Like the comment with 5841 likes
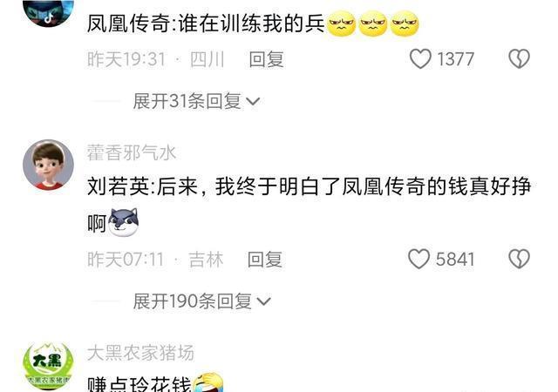The image size is (558, 392). click(x=418, y=259)
